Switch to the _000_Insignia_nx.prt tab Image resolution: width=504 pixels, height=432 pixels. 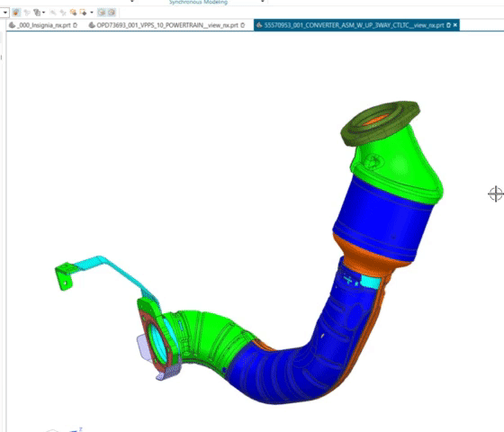pyautogui.click(x=43, y=25)
